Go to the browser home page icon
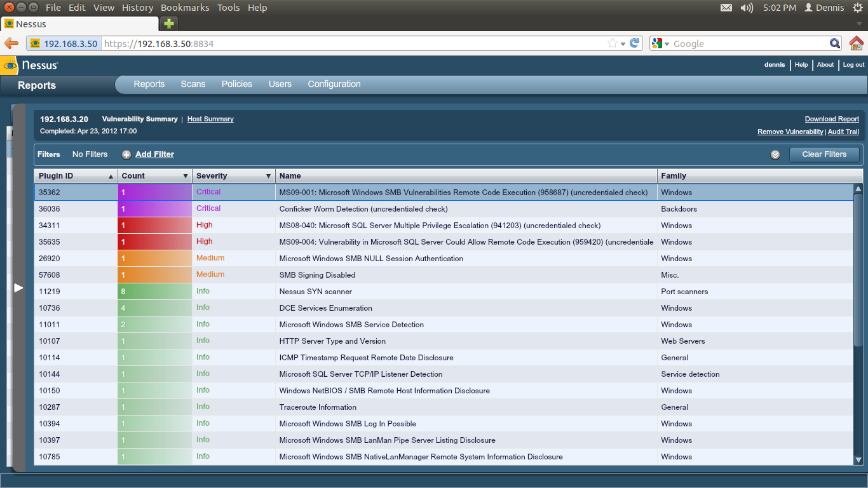 857,43
